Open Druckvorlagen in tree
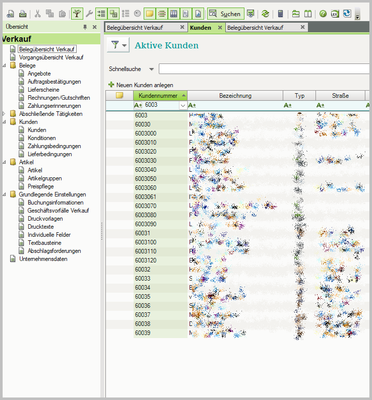Image resolution: width=372 pixels, height=400 pixels. pos(45,219)
